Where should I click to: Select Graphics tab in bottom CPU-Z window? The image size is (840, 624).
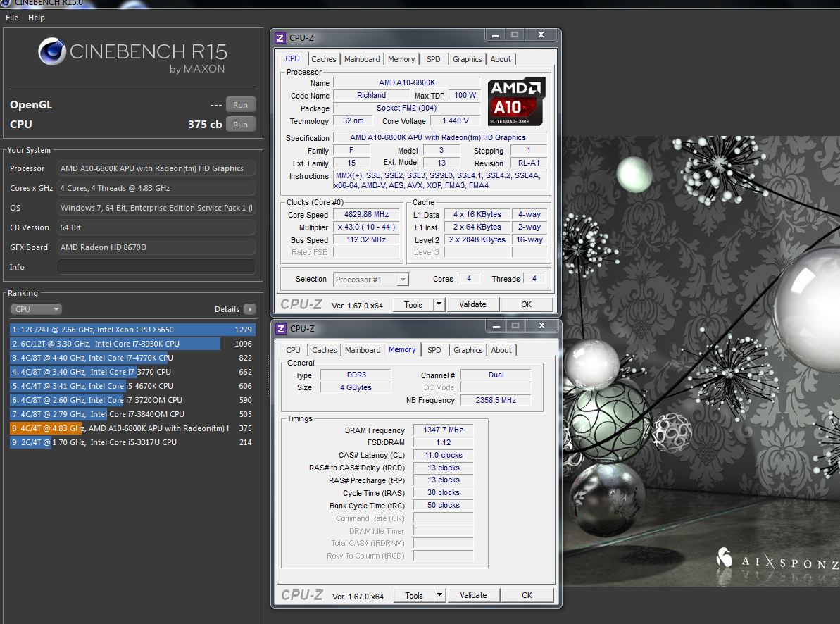[468, 350]
